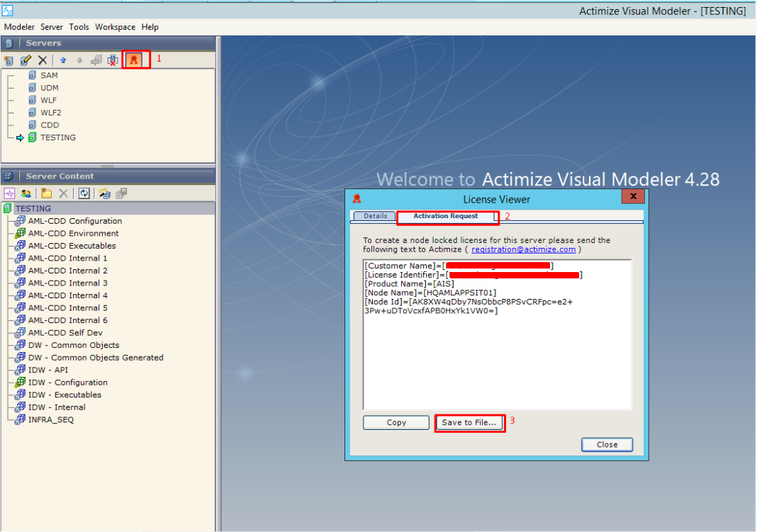The height and width of the screenshot is (532, 757).
Task: Select the UDM server
Action: [x=49, y=88]
